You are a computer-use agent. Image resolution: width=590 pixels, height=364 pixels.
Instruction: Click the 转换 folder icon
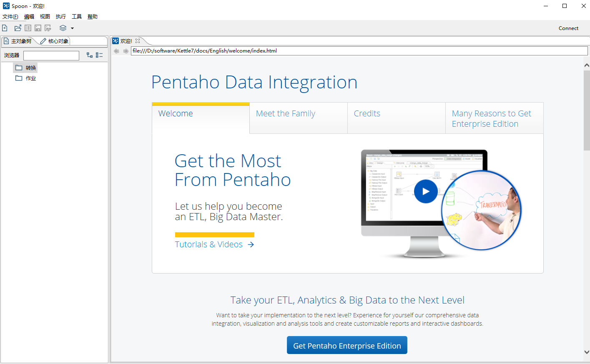click(x=19, y=68)
